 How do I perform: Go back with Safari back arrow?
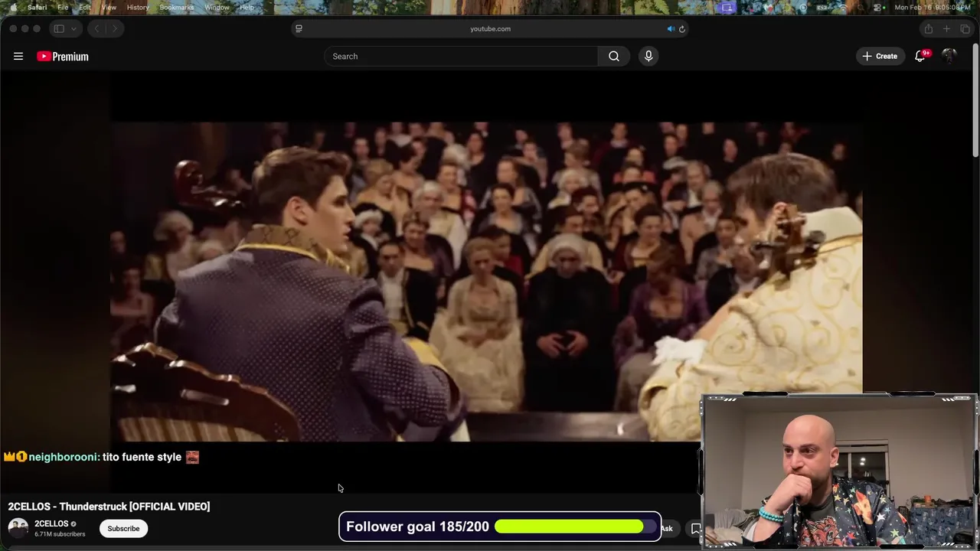(96, 28)
